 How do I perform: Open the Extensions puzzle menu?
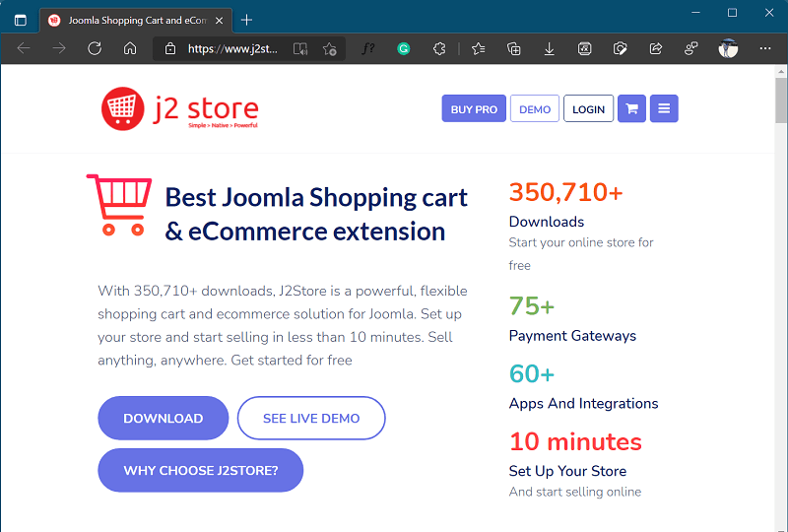(439, 48)
